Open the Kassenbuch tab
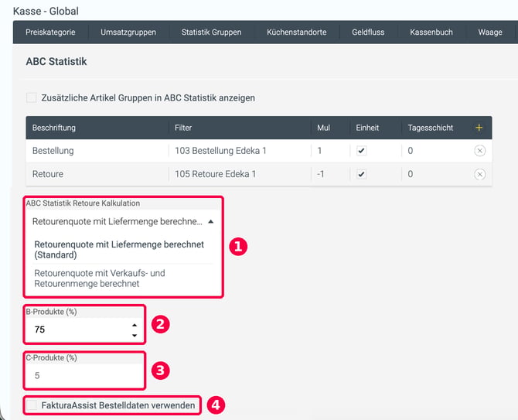Screen dimensions: 518x420 (431, 32)
